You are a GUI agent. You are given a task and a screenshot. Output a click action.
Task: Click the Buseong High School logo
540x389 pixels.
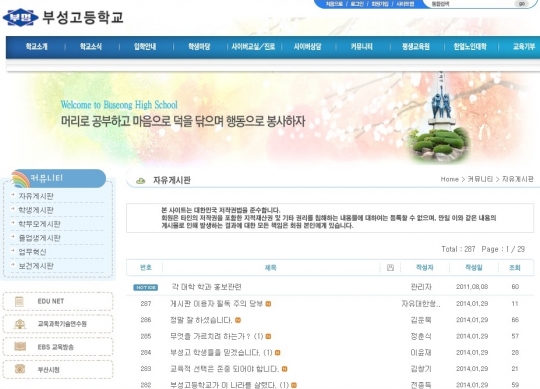[63, 17]
